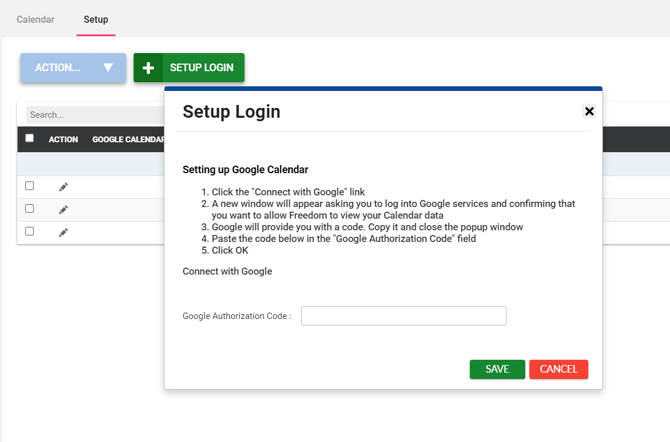Viewport: 670px width, 442px height.
Task: Expand the Action dropdown arrow
Action: point(108,68)
